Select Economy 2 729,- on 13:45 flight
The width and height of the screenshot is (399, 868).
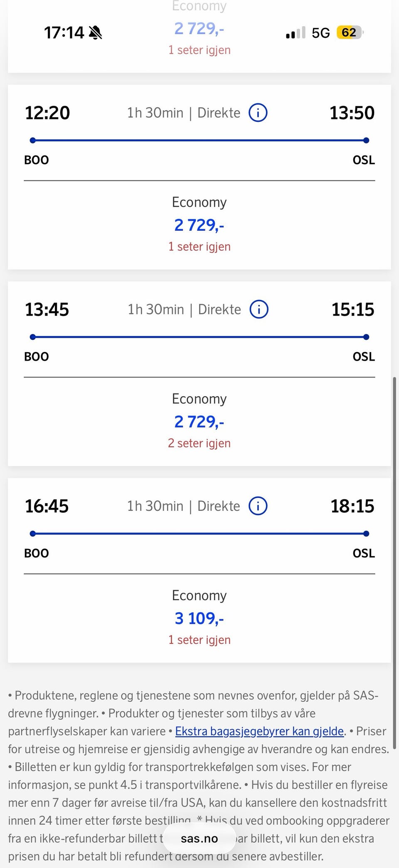point(199,421)
